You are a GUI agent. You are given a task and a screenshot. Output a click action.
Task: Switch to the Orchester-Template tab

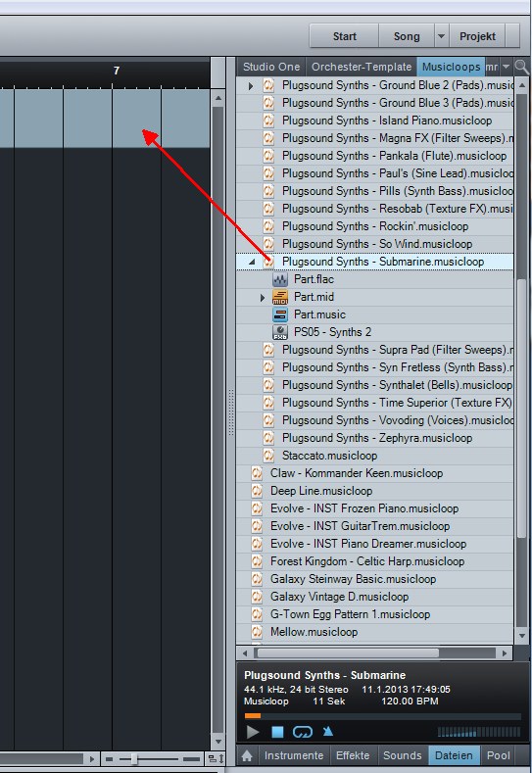point(362,67)
